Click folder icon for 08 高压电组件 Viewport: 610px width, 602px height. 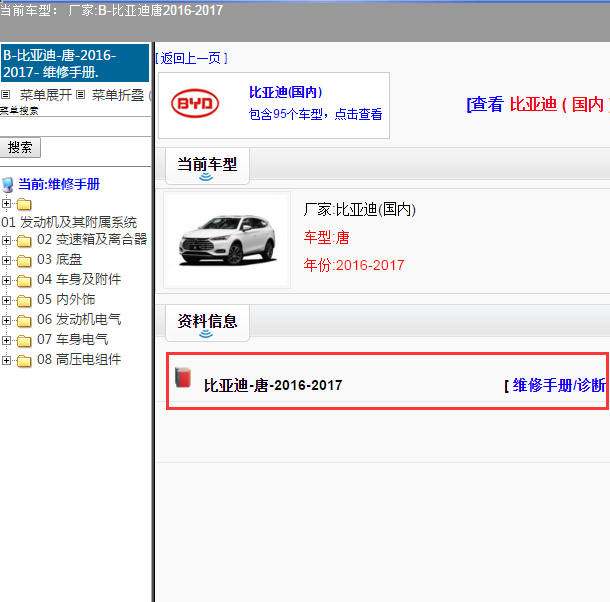tap(24, 361)
